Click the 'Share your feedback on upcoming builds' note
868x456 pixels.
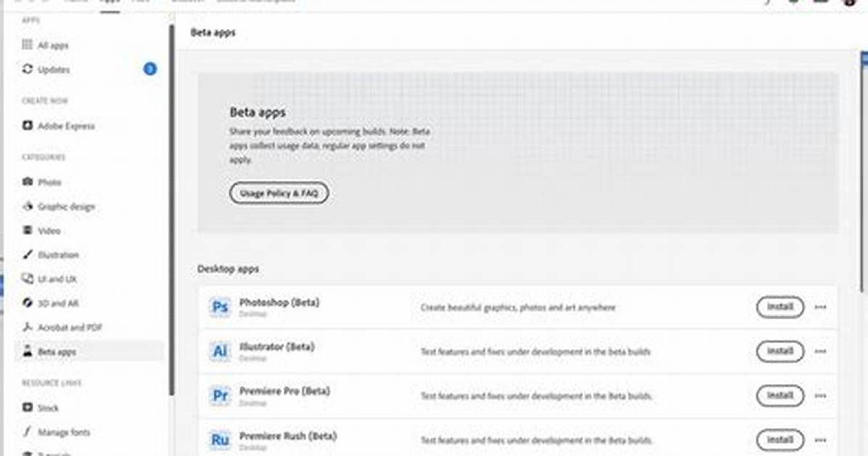tap(330, 146)
